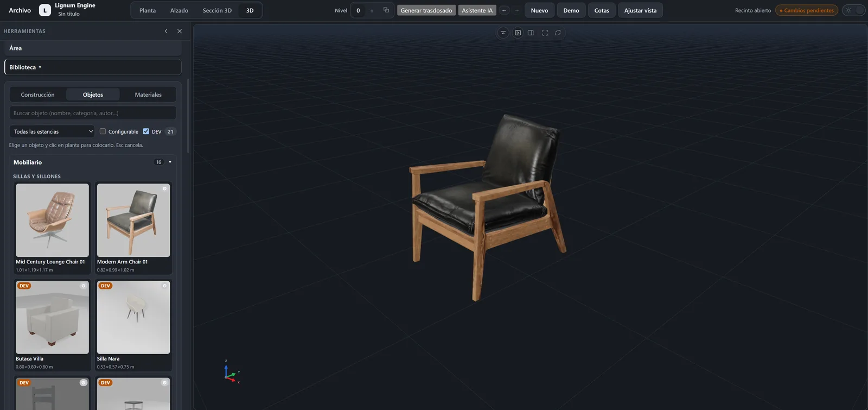The width and height of the screenshot is (868, 410).
Task: Select the Butaca Villa thumbnail
Action: pos(52,317)
